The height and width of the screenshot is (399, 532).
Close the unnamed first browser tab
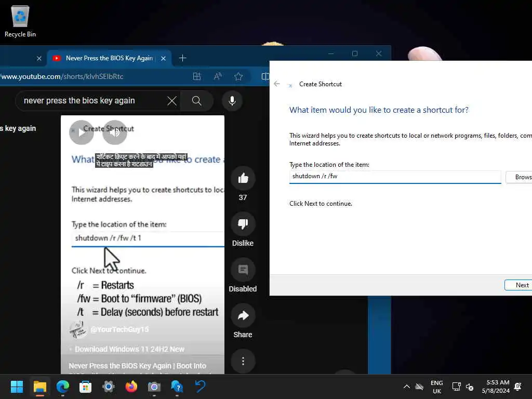coord(39,58)
